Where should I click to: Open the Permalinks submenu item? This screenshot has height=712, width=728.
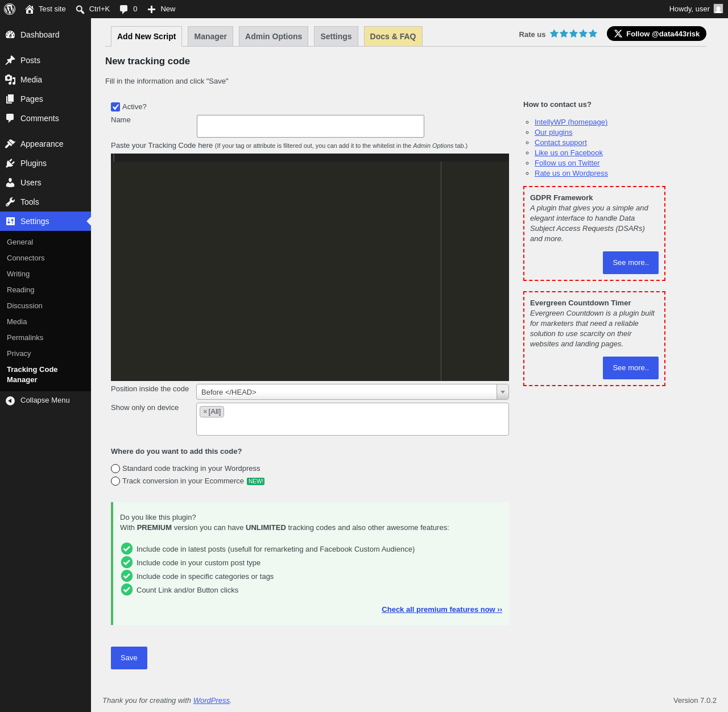25,338
